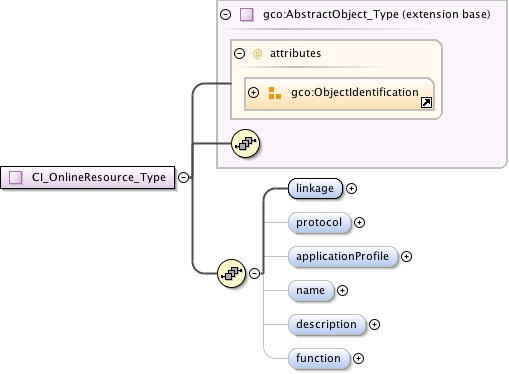Click the attributes label text

[x=295, y=53]
